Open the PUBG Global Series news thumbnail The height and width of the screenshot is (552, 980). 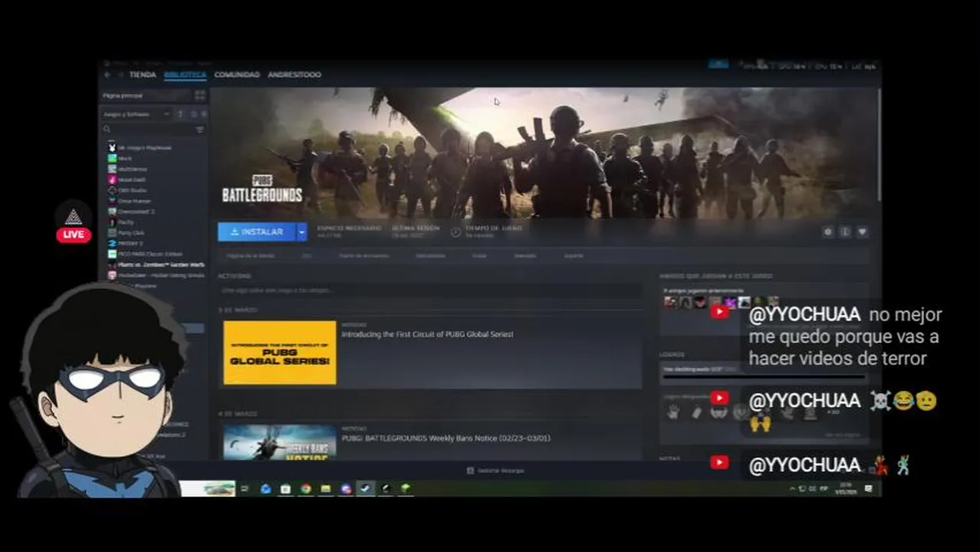click(280, 353)
